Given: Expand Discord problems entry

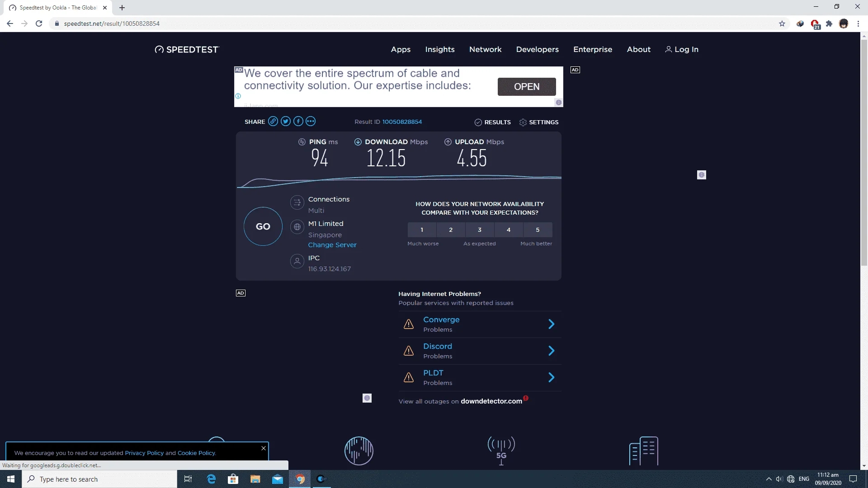Looking at the screenshot, I should (552, 351).
